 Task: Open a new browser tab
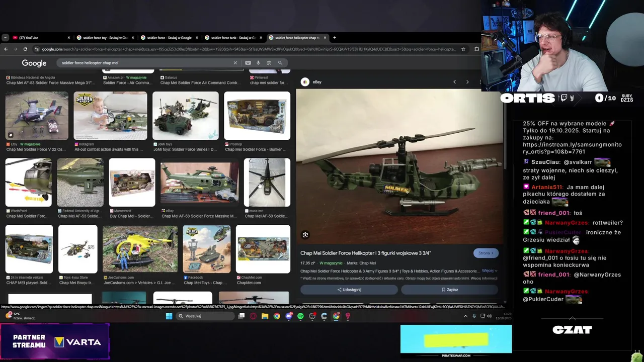335,37
